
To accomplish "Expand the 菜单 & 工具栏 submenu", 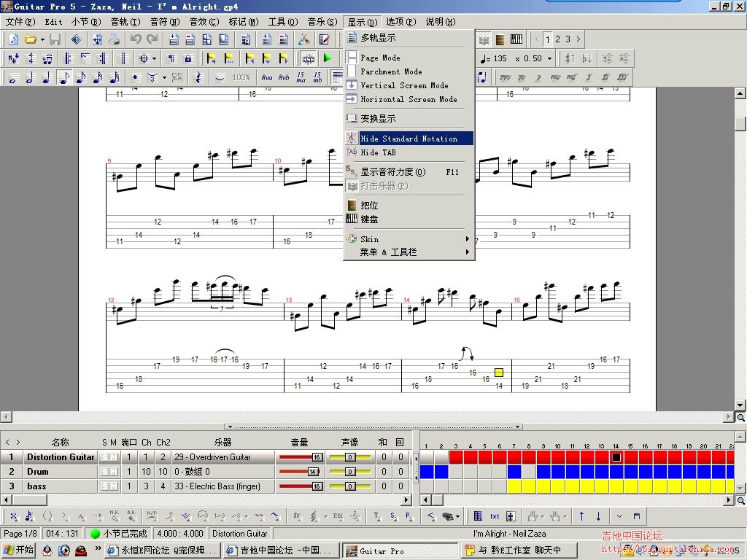I will coord(409,252).
